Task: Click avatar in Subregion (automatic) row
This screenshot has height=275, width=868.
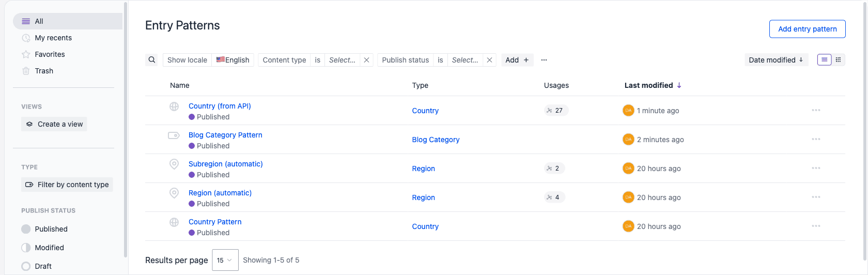Action: pos(628,168)
